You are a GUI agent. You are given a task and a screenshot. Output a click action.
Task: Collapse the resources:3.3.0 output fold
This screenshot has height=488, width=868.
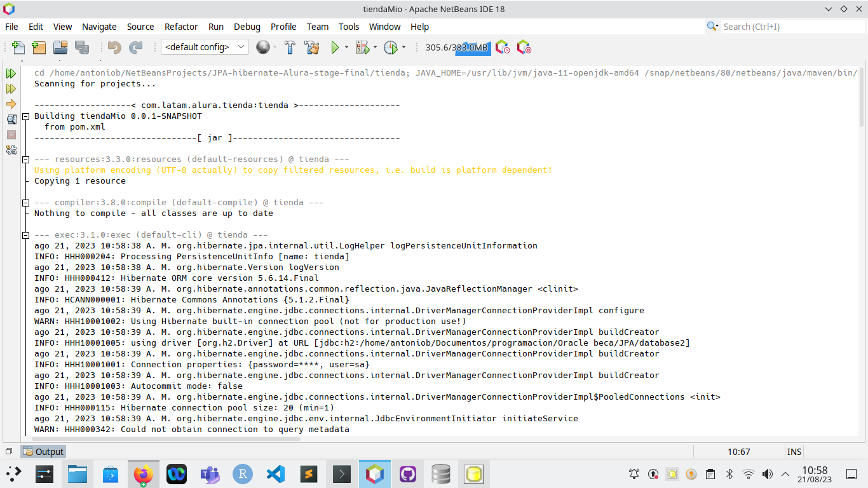click(26, 159)
